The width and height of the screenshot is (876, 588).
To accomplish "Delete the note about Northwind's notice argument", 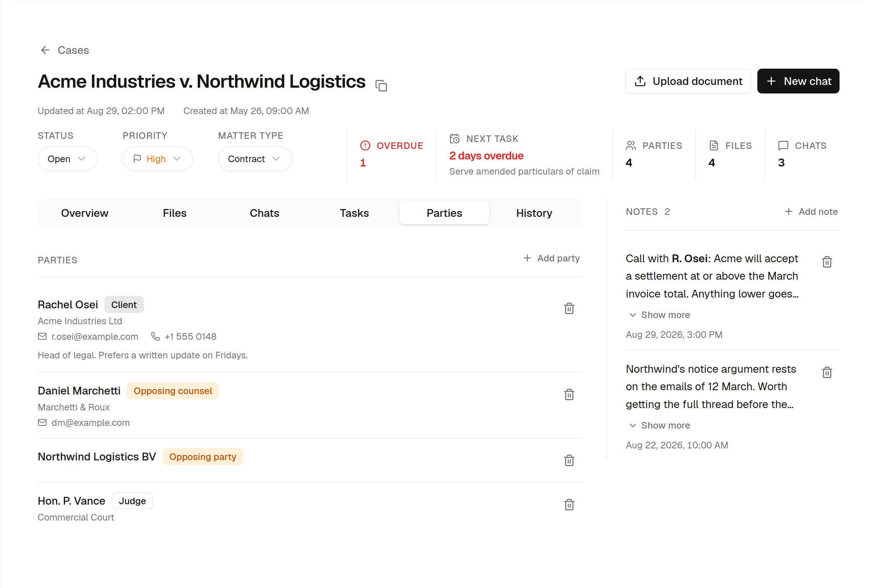I will tap(827, 372).
